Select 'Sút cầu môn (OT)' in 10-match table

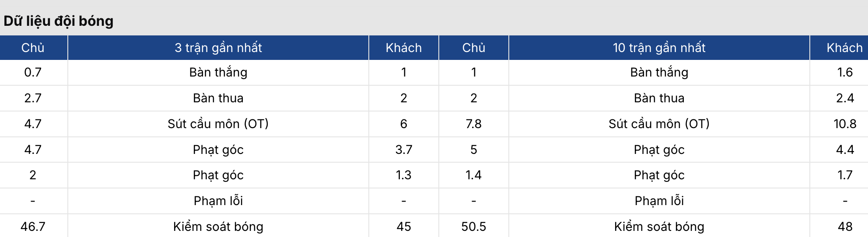tap(659, 124)
